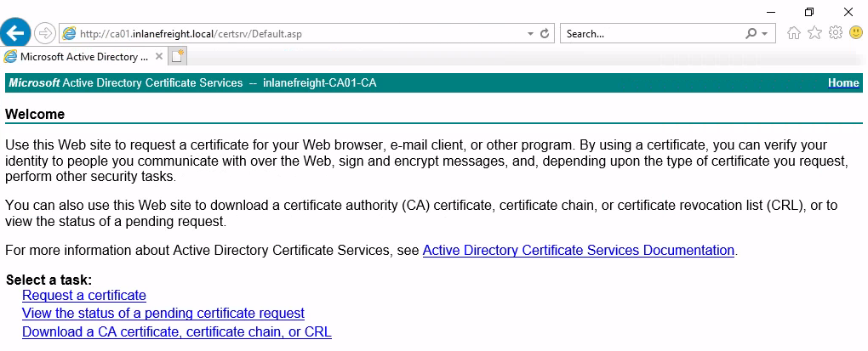
Task: Click the Home link in the green banner
Action: pos(842,83)
